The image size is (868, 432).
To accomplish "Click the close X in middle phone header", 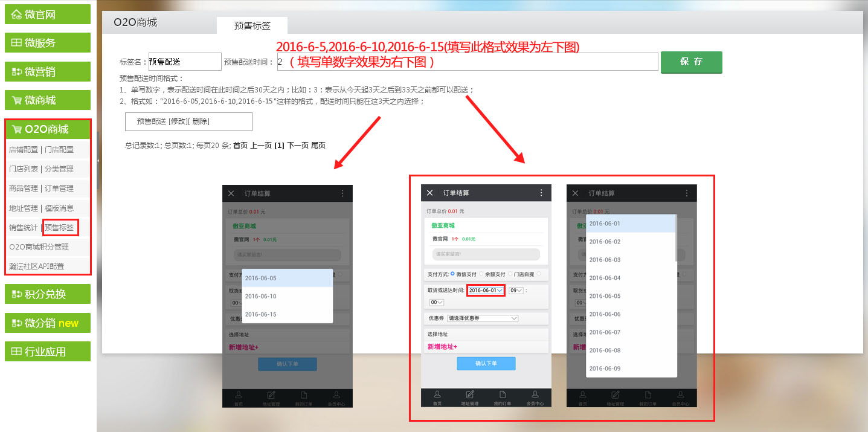I will coord(429,193).
